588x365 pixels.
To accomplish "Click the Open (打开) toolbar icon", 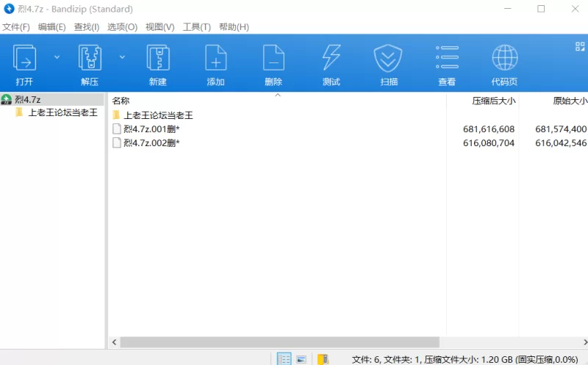I will coord(25,57).
